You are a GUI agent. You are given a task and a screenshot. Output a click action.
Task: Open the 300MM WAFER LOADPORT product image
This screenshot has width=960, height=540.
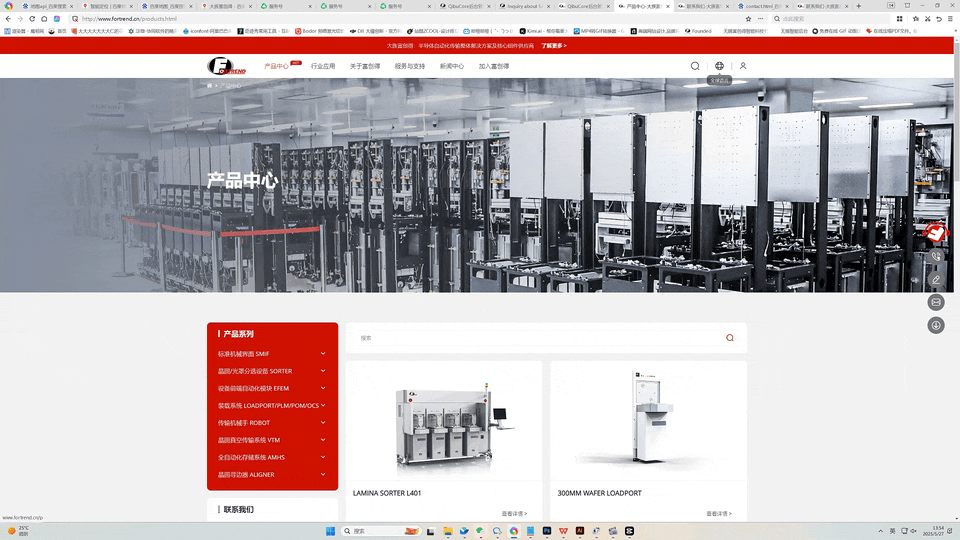pos(648,420)
